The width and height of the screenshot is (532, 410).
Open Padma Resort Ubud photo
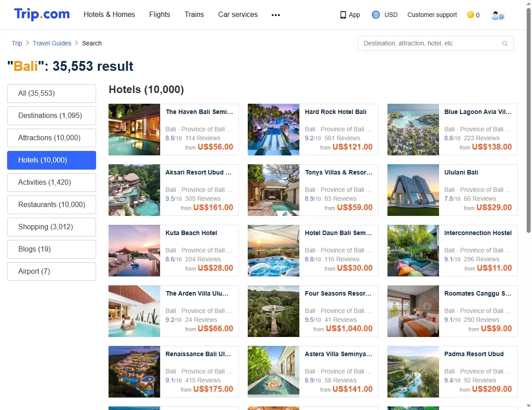pyautogui.click(x=413, y=372)
